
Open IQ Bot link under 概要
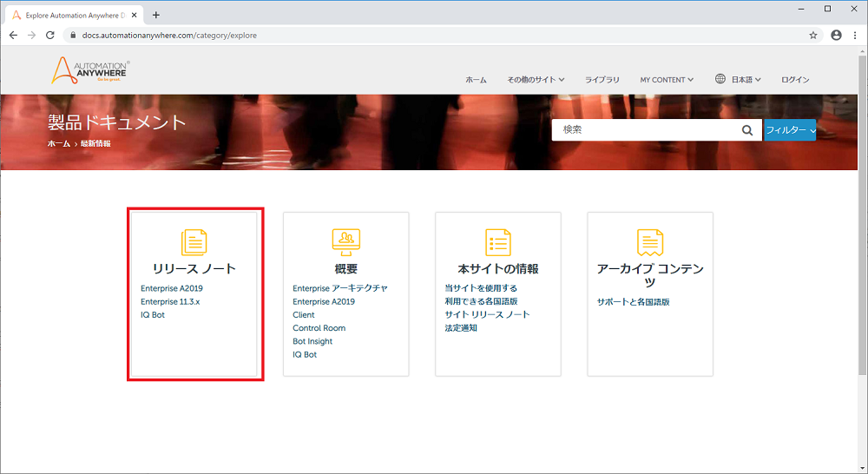pos(305,355)
